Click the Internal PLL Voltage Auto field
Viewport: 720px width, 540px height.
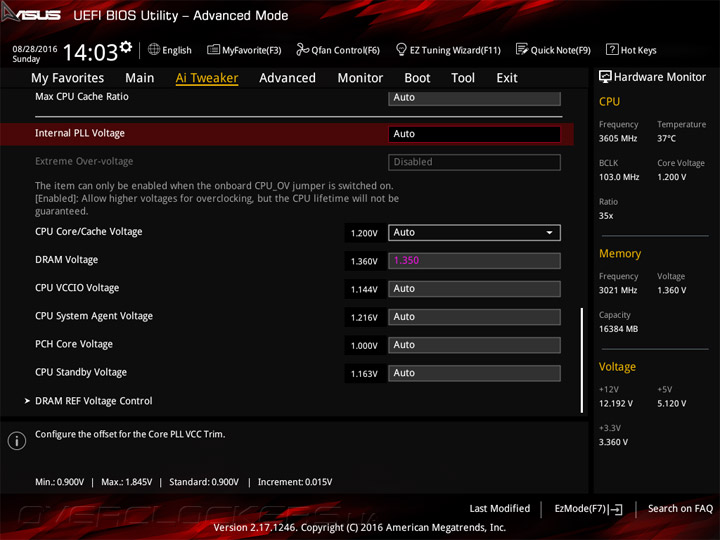(474, 134)
